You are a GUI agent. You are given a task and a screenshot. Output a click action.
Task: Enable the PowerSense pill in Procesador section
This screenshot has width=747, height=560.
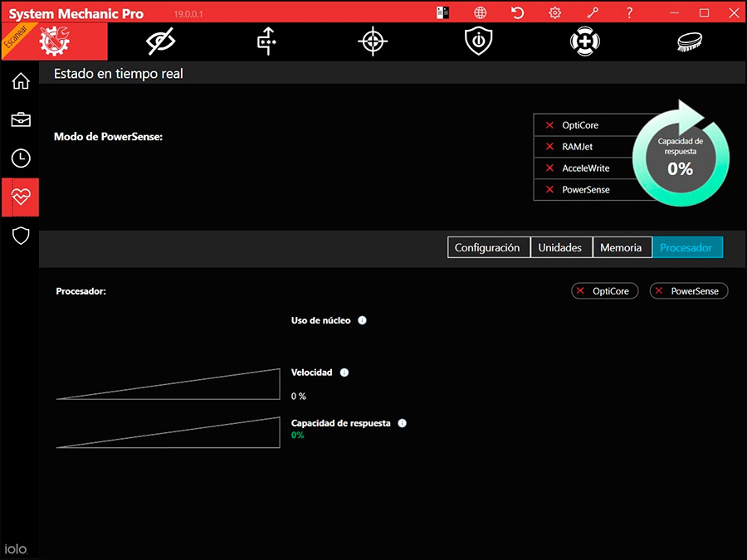(688, 291)
